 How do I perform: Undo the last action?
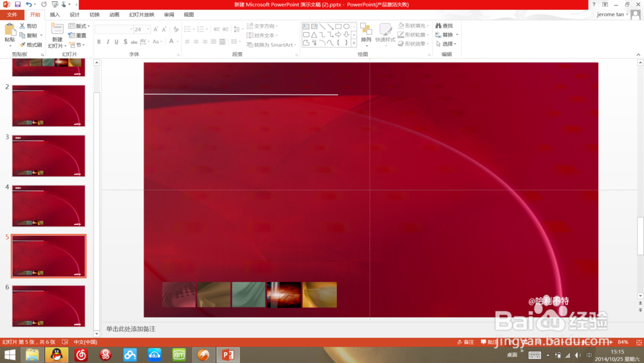point(29,5)
